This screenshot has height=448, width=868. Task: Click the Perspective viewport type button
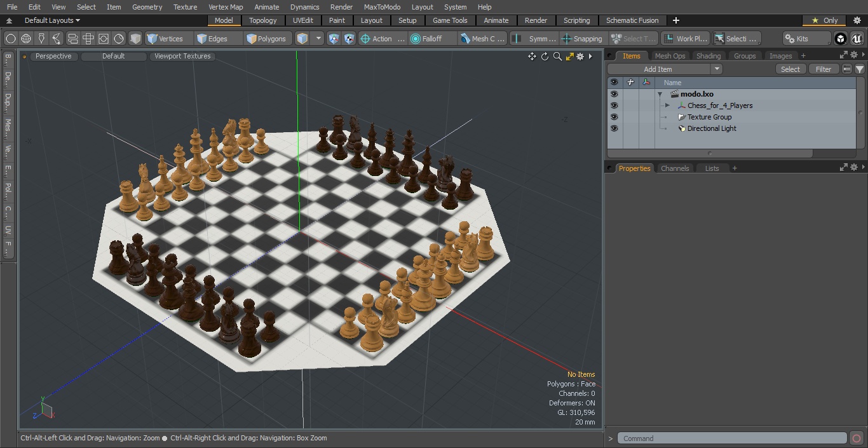pyautogui.click(x=53, y=56)
